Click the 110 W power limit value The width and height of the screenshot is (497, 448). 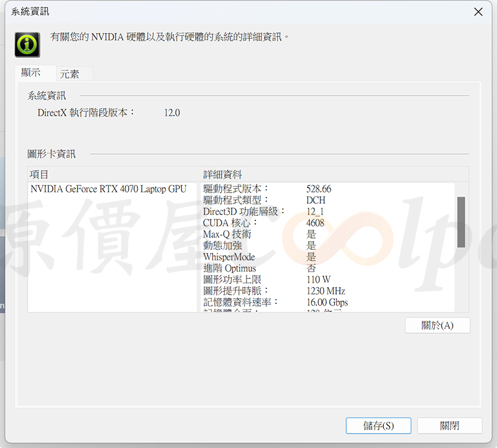[x=319, y=280]
